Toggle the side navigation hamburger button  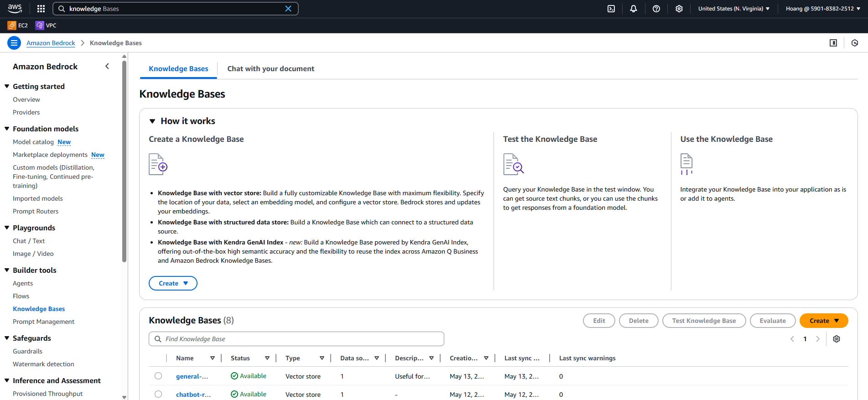[x=14, y=43]
